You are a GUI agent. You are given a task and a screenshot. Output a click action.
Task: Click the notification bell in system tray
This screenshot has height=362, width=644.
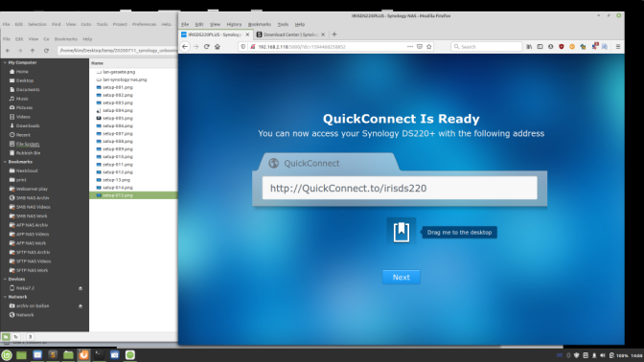pos(594,355)
